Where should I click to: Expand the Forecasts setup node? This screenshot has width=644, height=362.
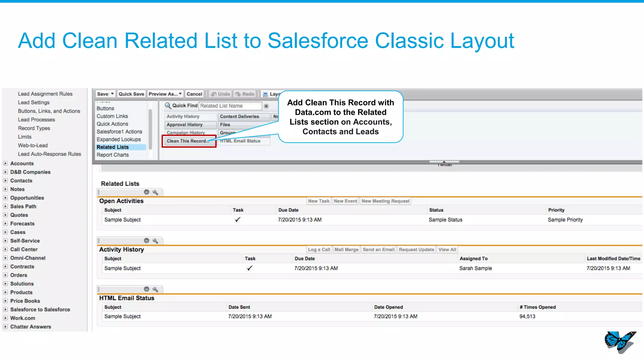tap(5, 223)
